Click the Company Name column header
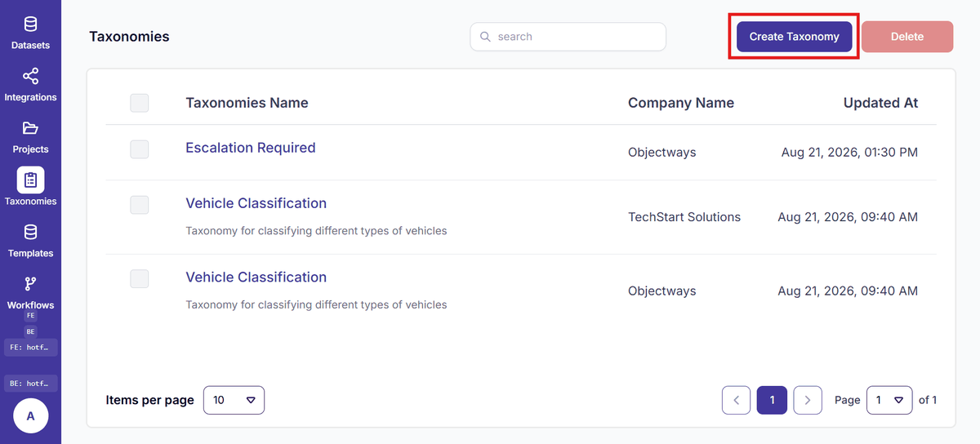Image resolution: width=980 pixels, height=444 pixels. point(681,103)
